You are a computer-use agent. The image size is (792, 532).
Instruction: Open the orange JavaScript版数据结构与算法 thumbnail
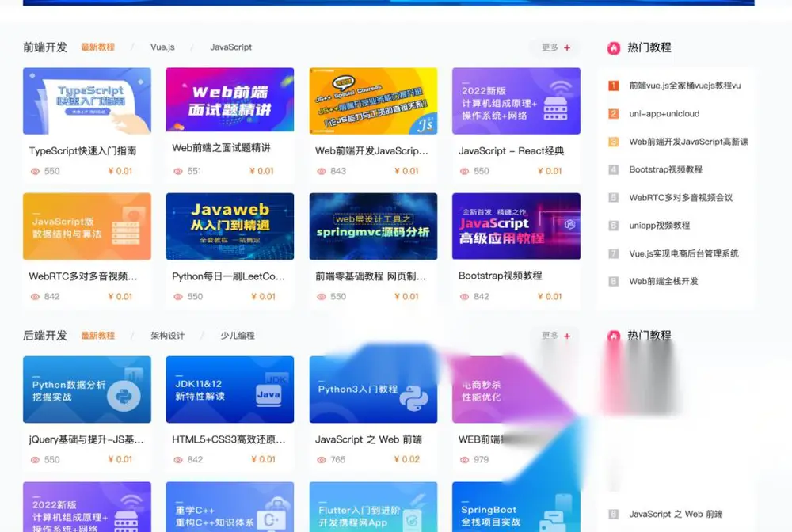(87, 226)
